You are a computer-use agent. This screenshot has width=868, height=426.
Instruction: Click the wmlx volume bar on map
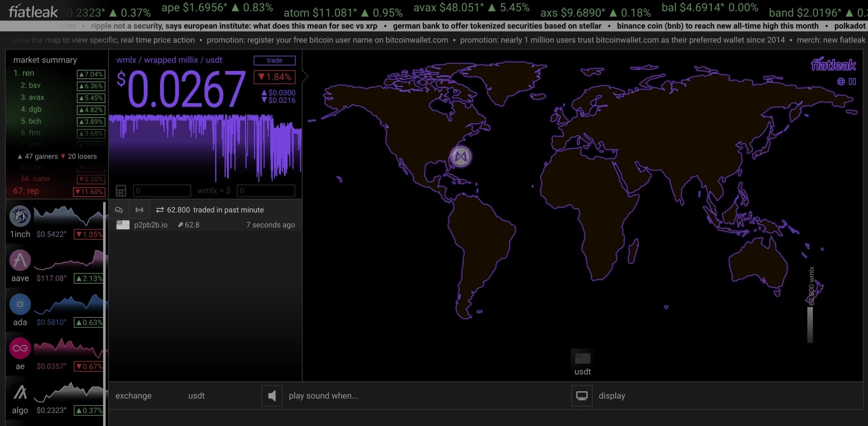click(x=810, y=324)
